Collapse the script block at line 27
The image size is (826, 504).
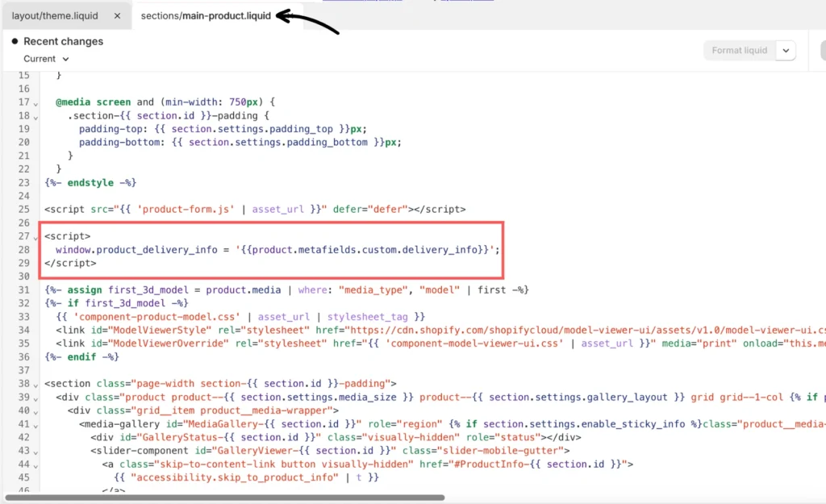click(x=36, y=237)
